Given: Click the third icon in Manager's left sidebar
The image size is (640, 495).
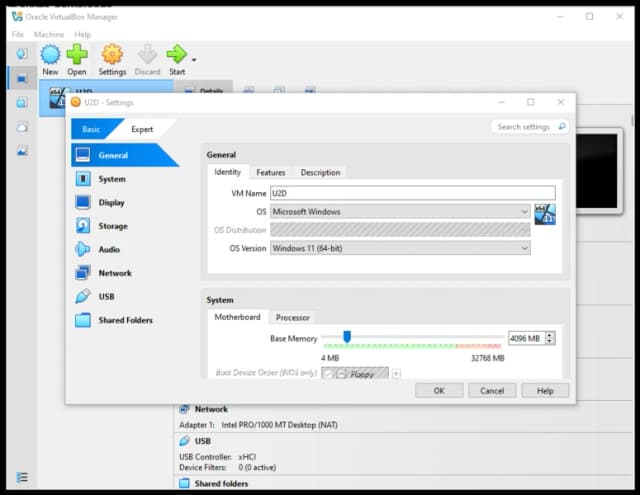Looking at the screenshot, I should point(22,102).
